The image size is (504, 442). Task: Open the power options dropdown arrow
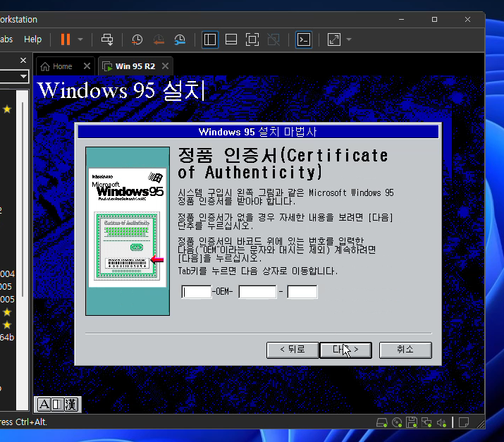[x=80, y=39]
